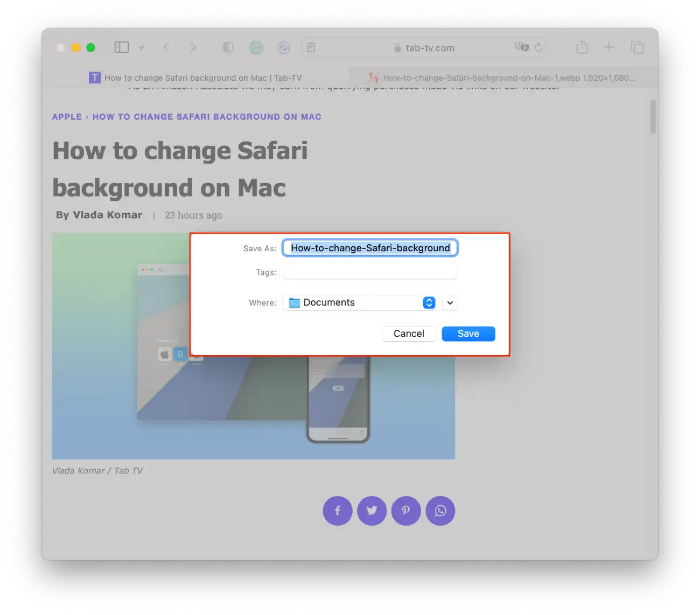
Task: Click the Tags input field
Action: 370,272
